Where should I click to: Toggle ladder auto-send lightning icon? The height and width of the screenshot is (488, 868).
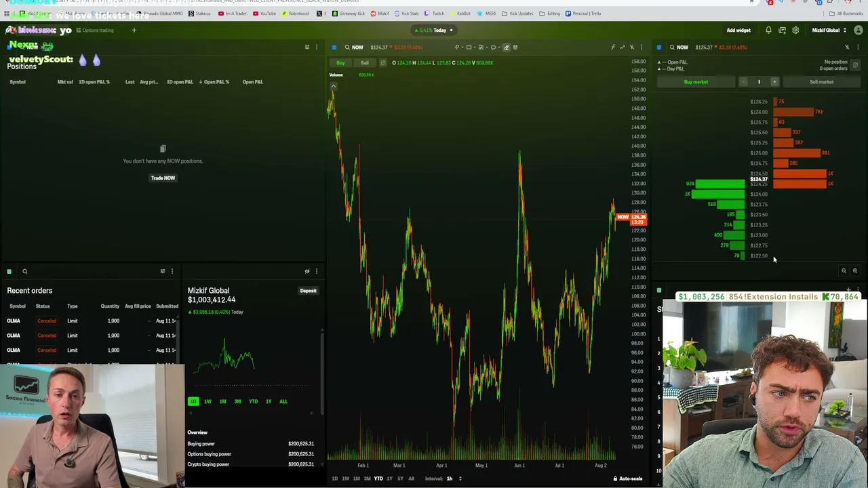pos(847,47)
